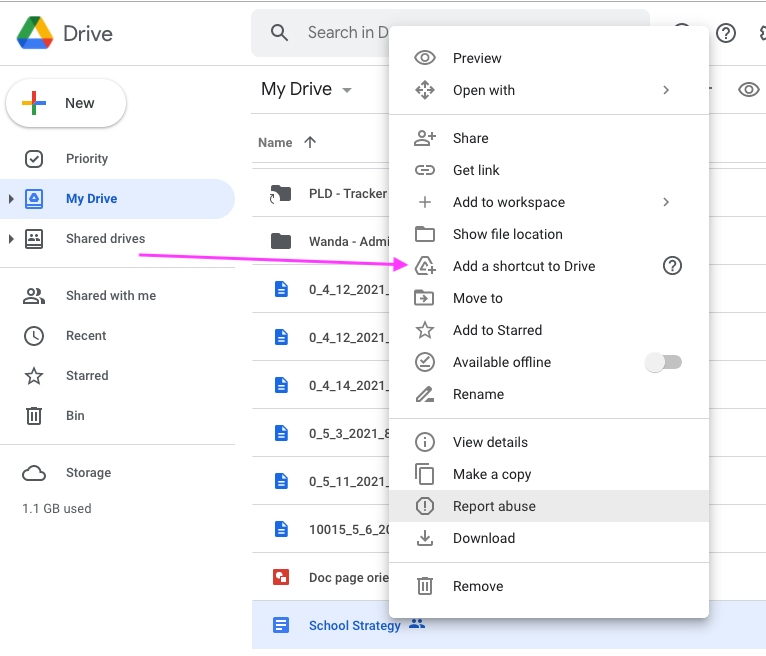Click the Priority checkmark icon in sidebar
766x656 pixels.
click(34, 159)
